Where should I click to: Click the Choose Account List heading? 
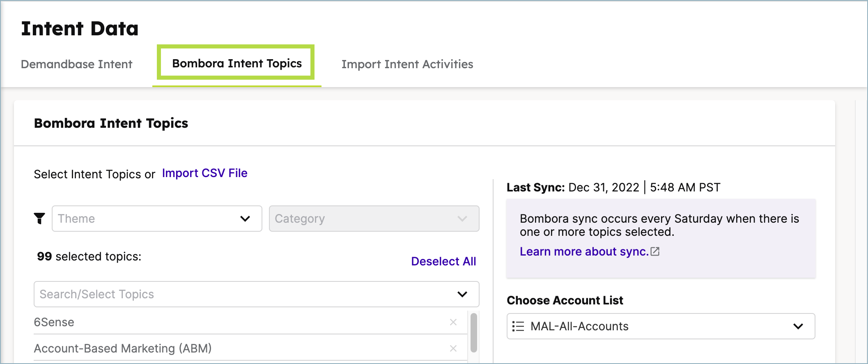[565, 300]
